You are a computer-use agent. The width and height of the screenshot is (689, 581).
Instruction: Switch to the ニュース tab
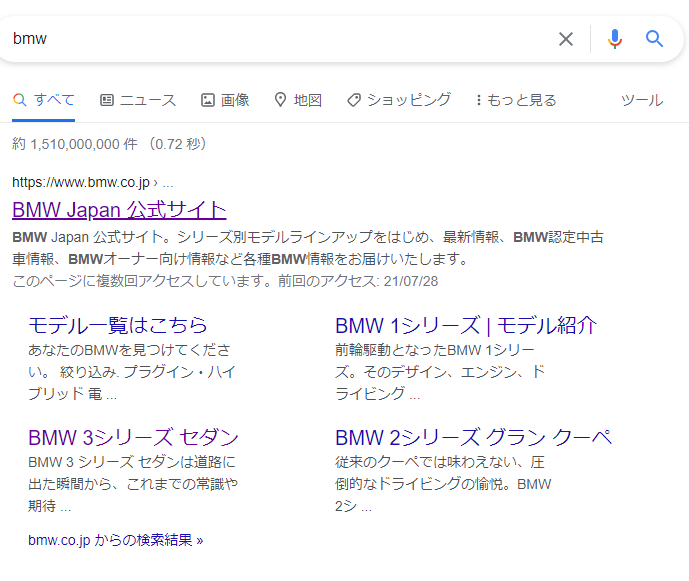tap(138, 100)
